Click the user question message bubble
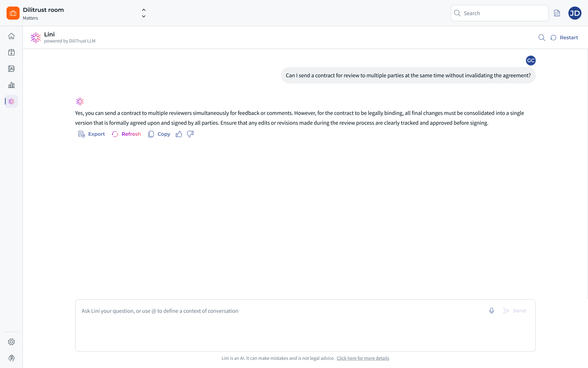Screen dimensions: 588x368 click(x=408, y=75)
